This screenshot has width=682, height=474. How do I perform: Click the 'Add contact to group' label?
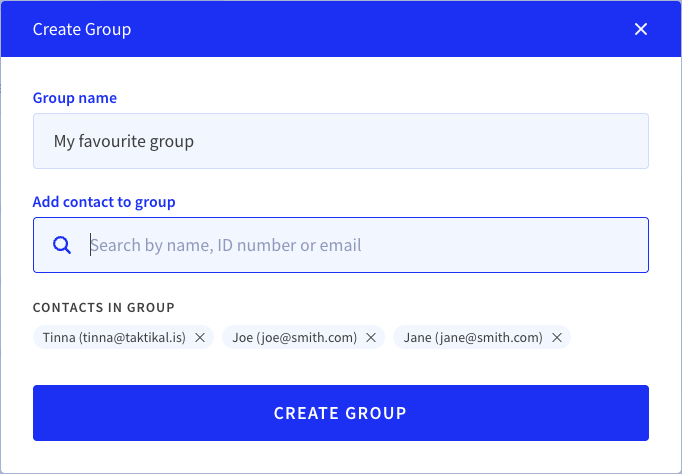point(104,202)
